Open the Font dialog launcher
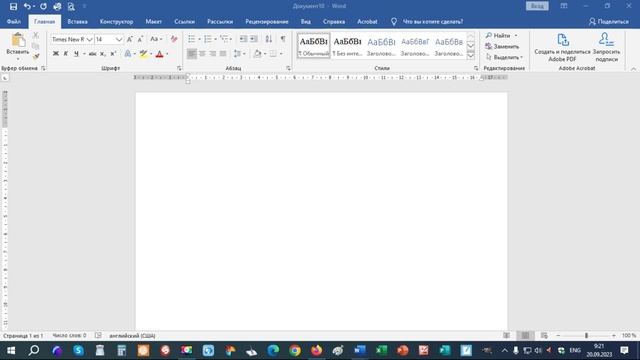The image size is (640, 360). point(179,68)
